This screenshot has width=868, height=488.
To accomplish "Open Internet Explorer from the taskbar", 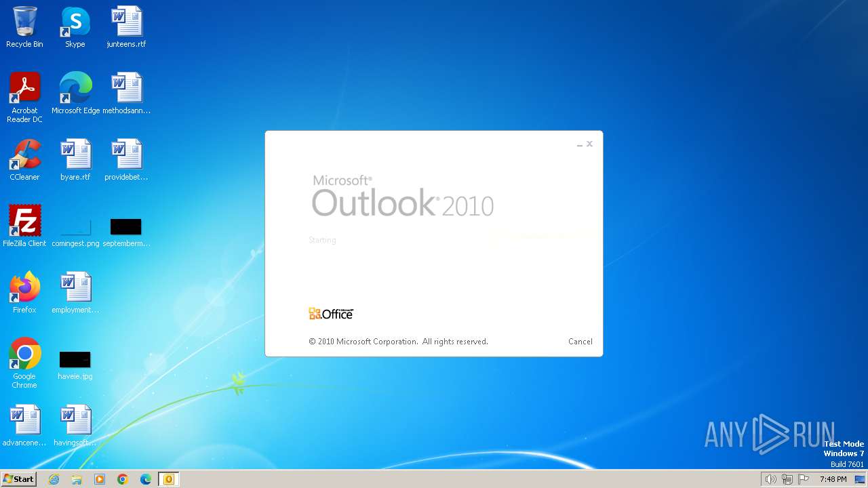I will pos(54,479).
